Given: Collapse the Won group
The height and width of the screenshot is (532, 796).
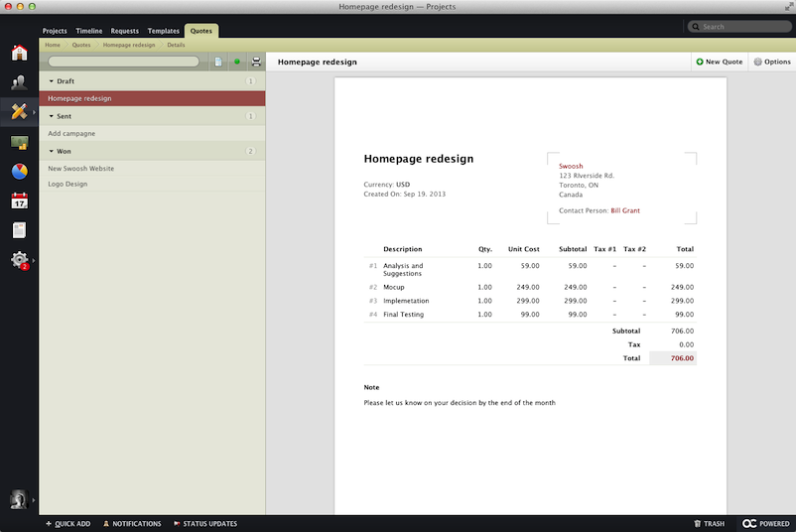Looking at the screenshot, I should click(x=52, y=151).
